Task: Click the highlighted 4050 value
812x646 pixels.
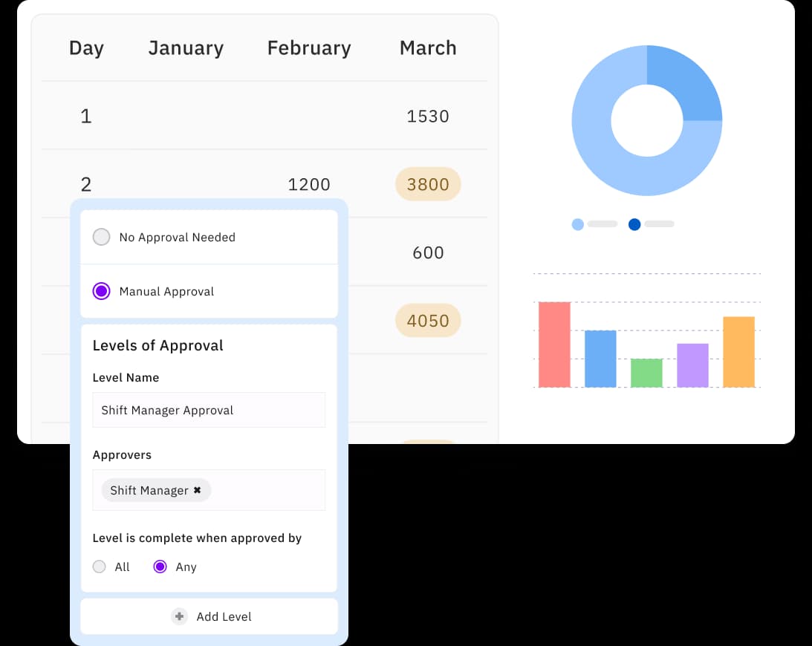Action: pos(428,320)
